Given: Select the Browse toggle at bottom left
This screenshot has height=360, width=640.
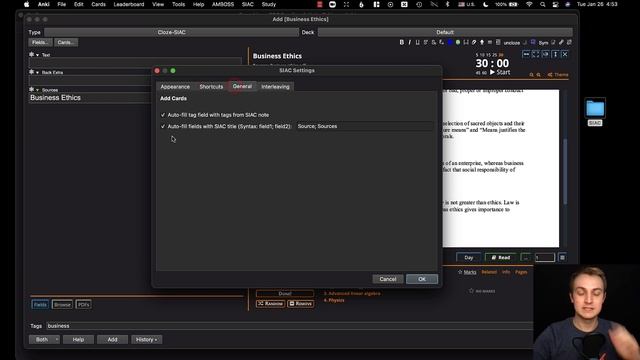Looking at the screenshot, I should [62, 304].
